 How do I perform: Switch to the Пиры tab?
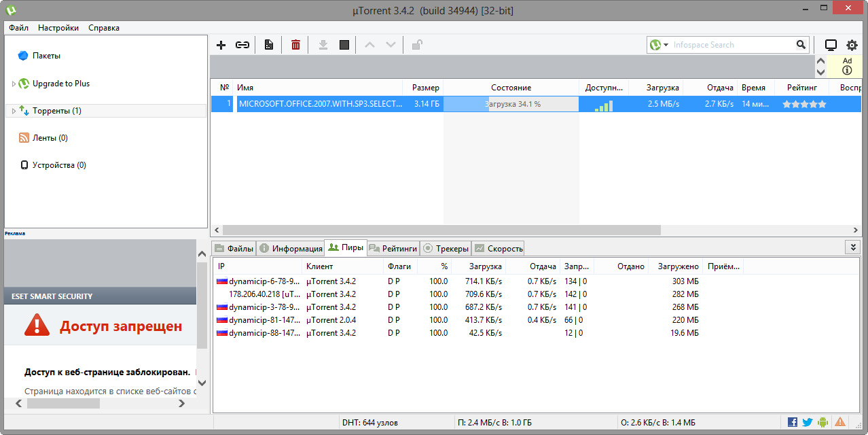(346, 247)
